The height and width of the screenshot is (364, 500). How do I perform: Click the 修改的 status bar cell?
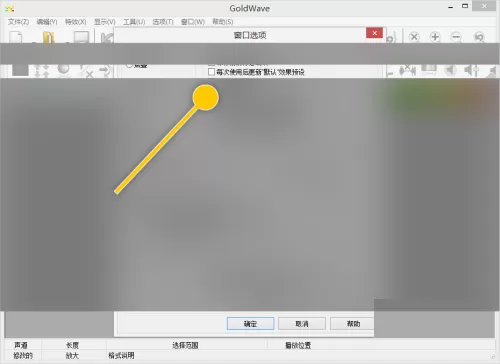(x=23, y=356)
